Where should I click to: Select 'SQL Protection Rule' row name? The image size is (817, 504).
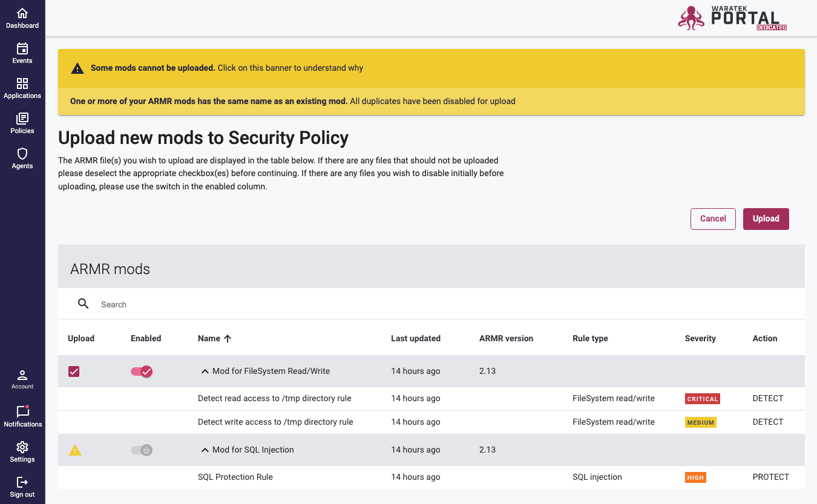tap(235, 477)
